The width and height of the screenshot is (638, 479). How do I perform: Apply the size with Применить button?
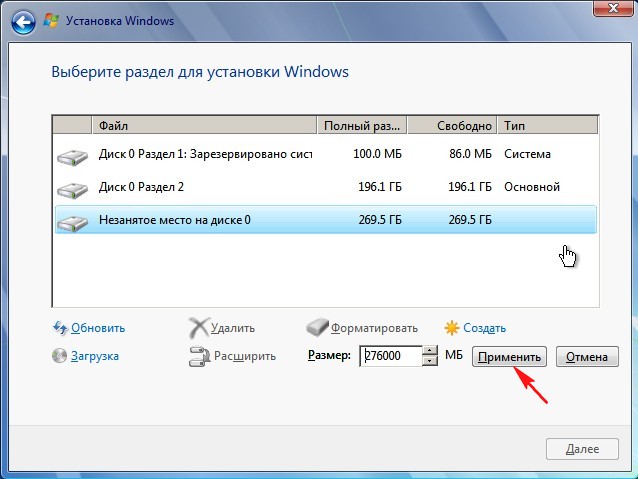coord(509,357)
